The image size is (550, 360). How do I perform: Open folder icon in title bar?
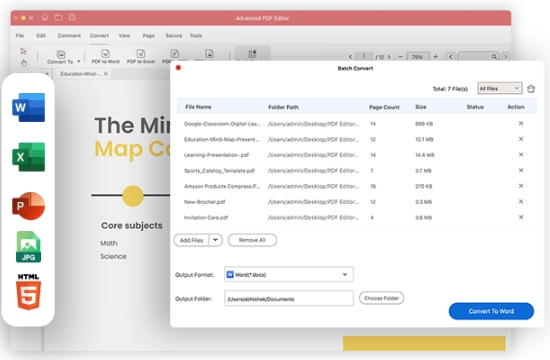[59, 17]
